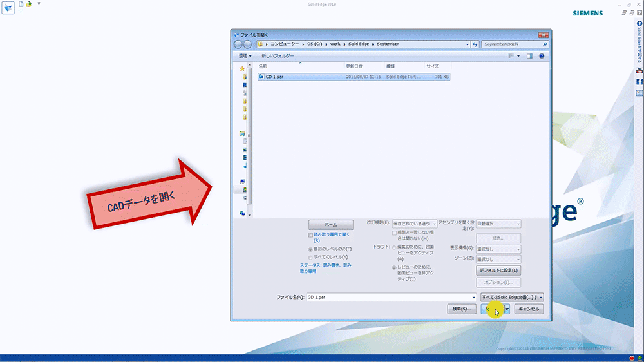The image size is (644, 362).
Task: Click the Back navigation arrow in file dialog
Action: [x=238, y=44]
